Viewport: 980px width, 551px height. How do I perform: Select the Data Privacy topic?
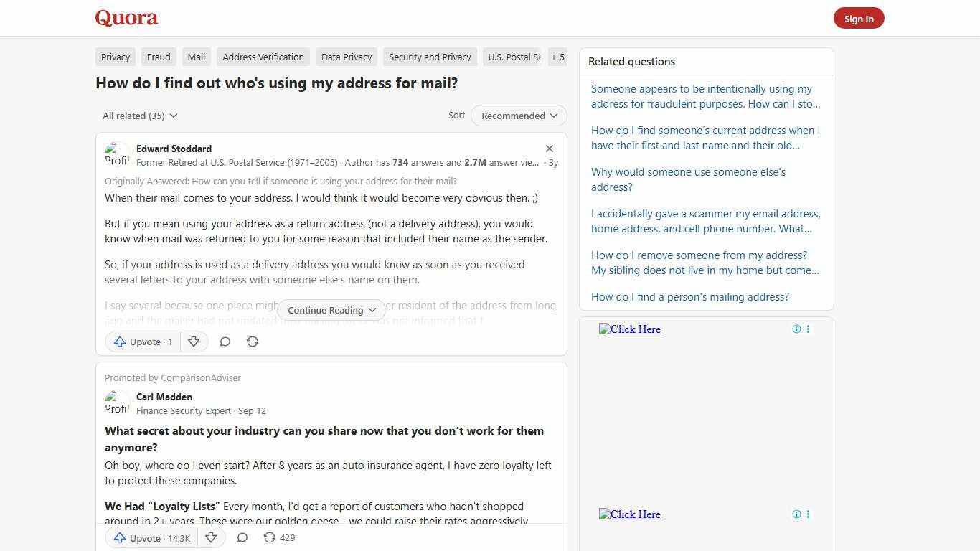click(x=346, y=57)
